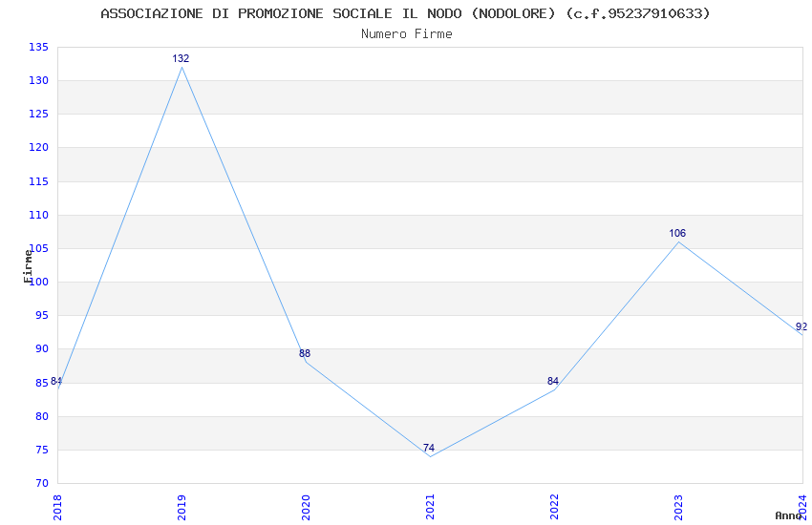Click the 2021 x-axis year label
The height and width of the screenshot is (525, 812).
430,507
